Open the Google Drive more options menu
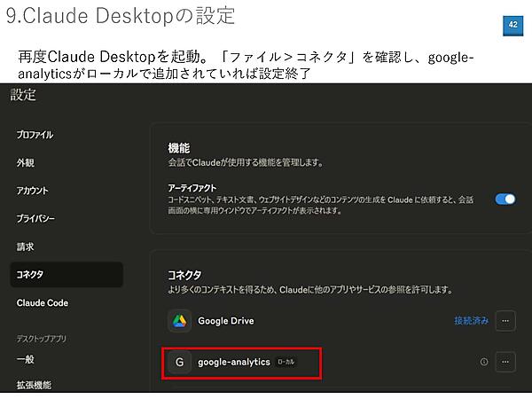The height and width of the screenshot is (399, 532). click(505, 321)
